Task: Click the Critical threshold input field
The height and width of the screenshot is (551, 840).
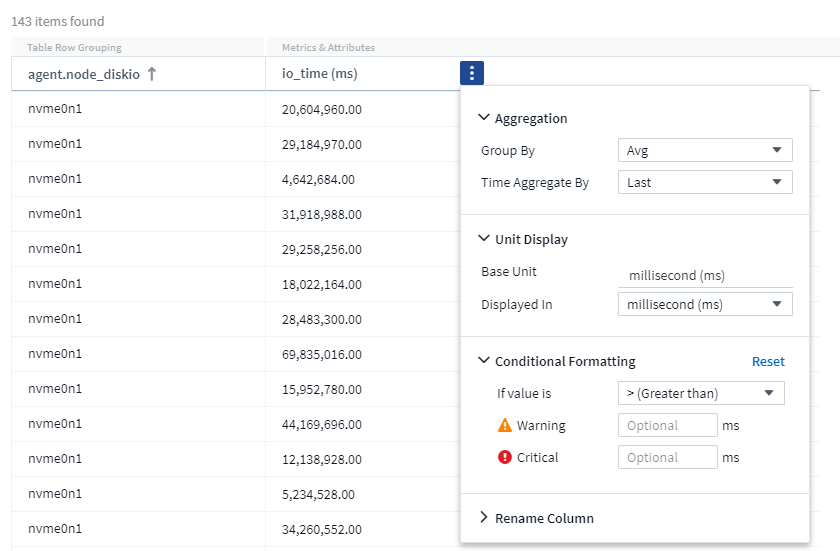Action: click(x=667, y=457)
